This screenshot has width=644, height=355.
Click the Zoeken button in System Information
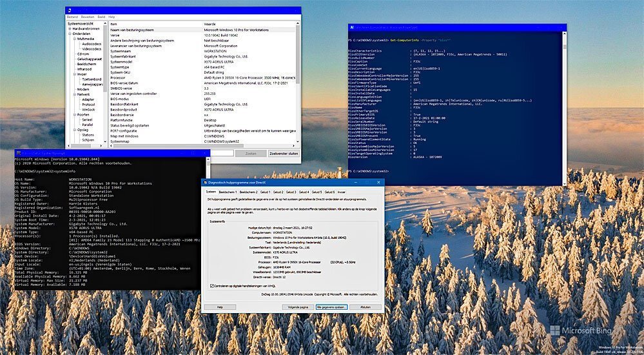coord(251,154)
